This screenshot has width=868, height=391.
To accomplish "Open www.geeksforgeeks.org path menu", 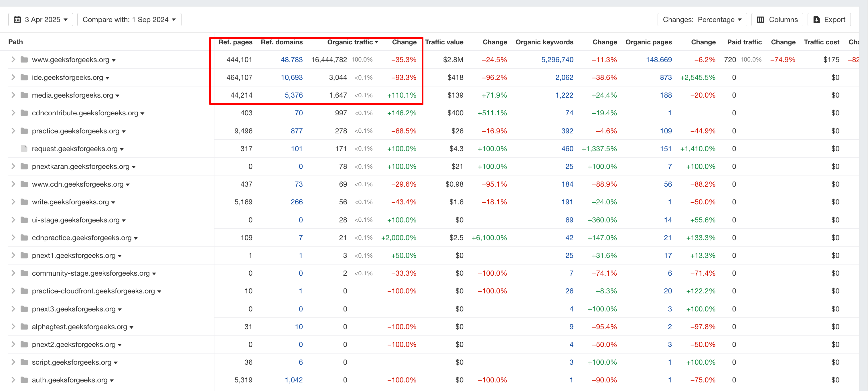I will point(114,60).
